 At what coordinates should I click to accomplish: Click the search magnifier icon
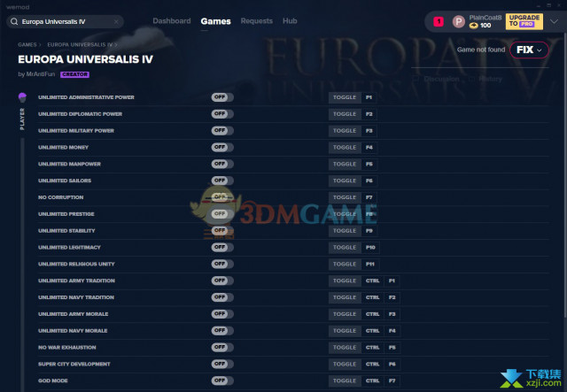[14, 21]
